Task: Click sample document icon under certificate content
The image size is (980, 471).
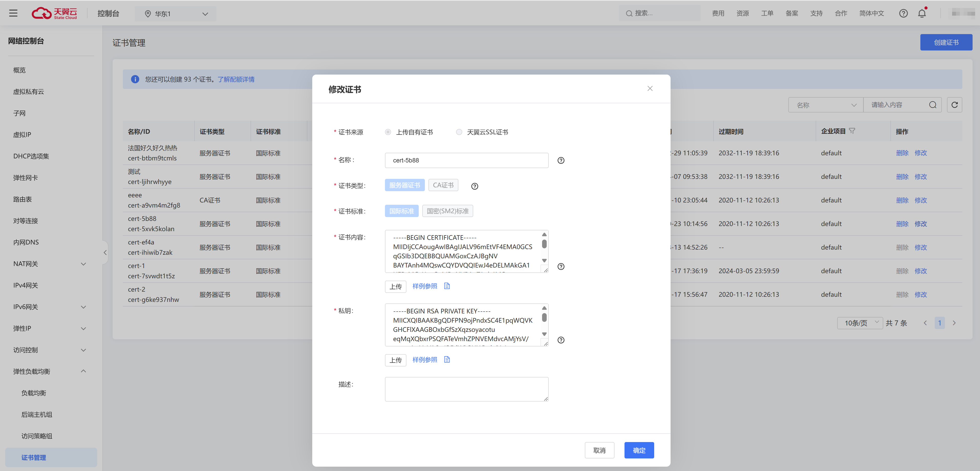Action: point(447,286)
